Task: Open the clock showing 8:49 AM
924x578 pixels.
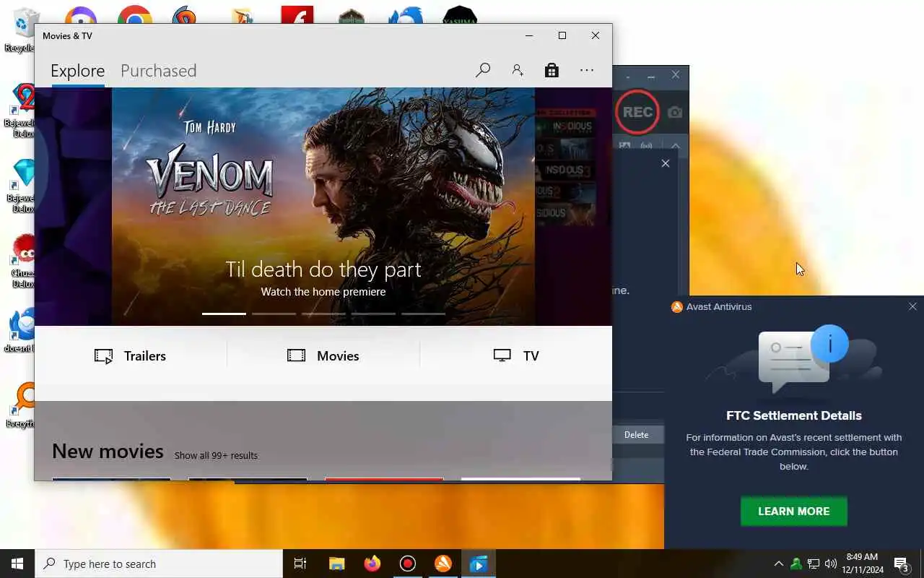Action: click(863, 564)
